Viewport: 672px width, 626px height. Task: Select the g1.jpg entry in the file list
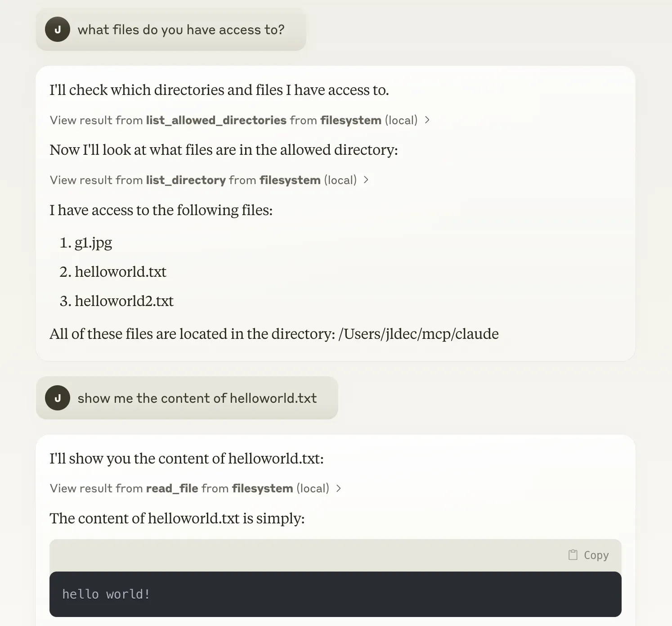[x=93, y=242]
